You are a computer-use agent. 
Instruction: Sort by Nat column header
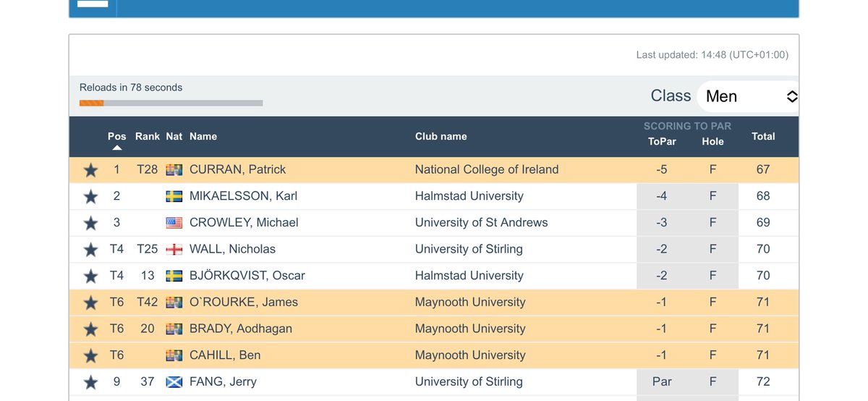click(174, 136)
